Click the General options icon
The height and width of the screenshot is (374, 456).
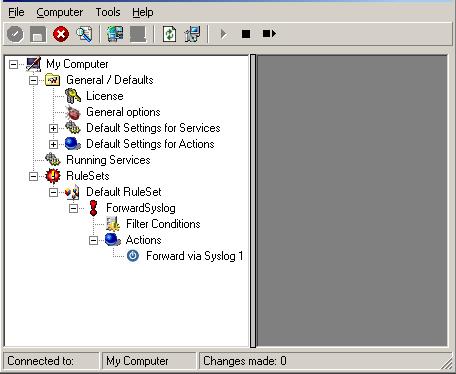coord(73,112)
